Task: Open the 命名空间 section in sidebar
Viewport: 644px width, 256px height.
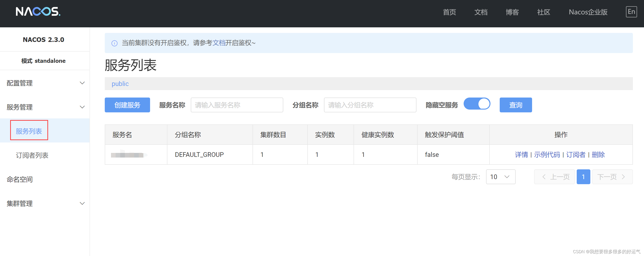Action: 19,179
